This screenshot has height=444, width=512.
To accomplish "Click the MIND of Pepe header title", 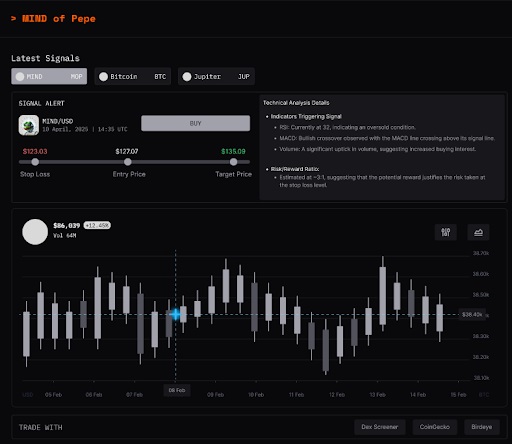I will pos(59,19).
